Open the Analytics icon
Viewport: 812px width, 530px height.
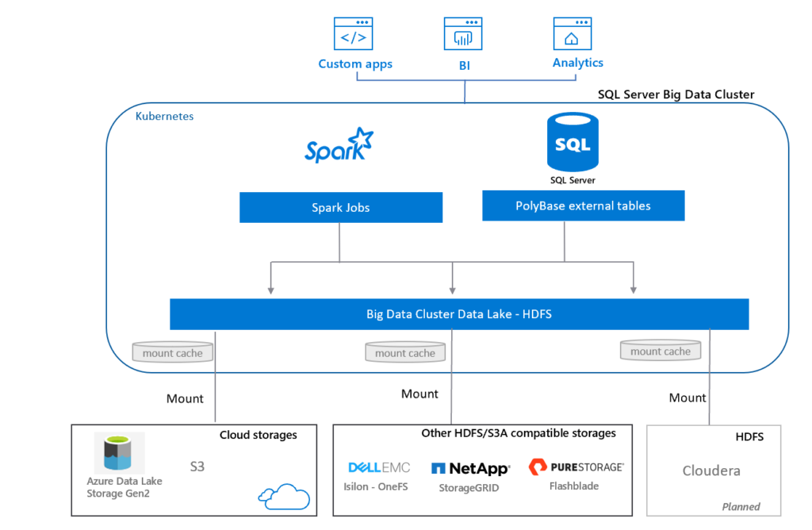click(x=573, y=33)
